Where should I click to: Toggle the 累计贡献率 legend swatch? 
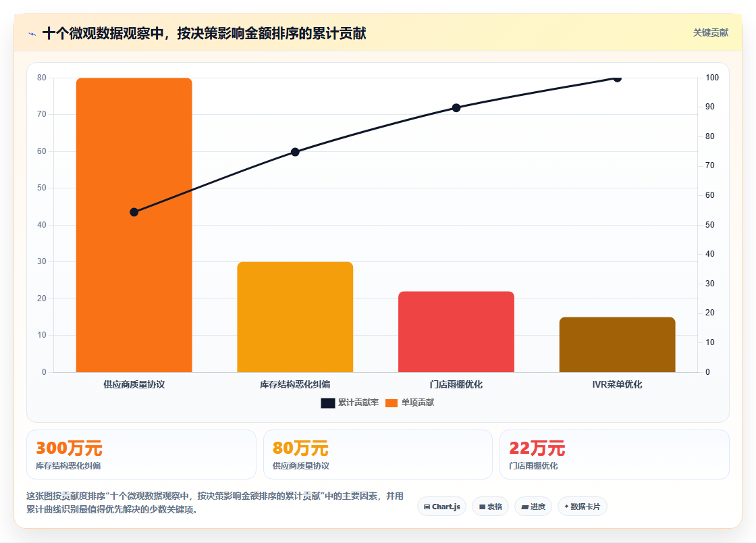point(328,403)
